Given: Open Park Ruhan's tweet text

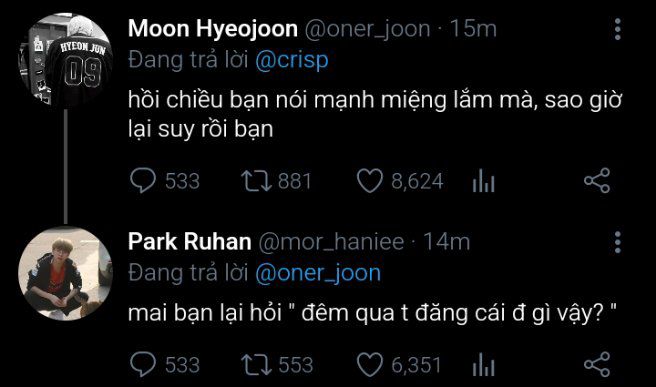Looking at the screenshot, I should [x=372, y=313].
